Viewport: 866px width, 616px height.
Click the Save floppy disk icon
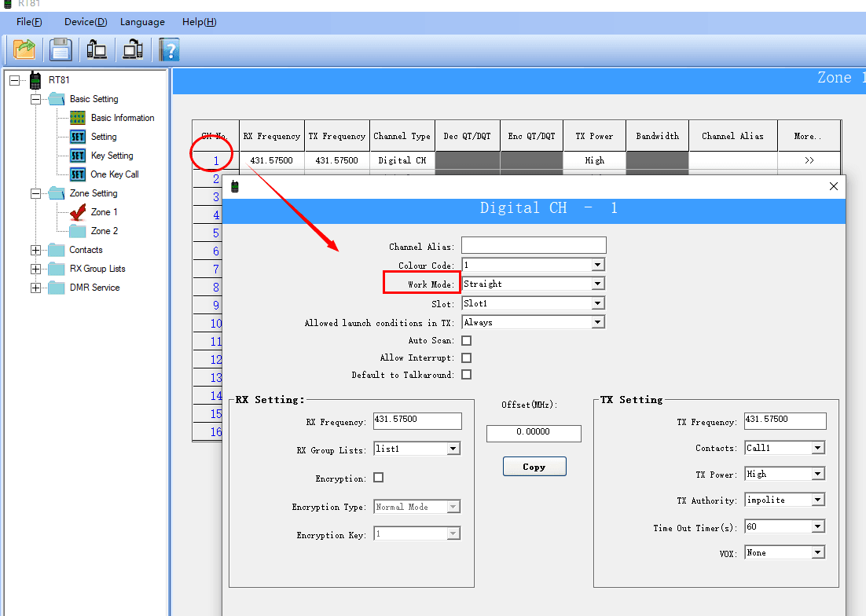(x=61, y=49)
